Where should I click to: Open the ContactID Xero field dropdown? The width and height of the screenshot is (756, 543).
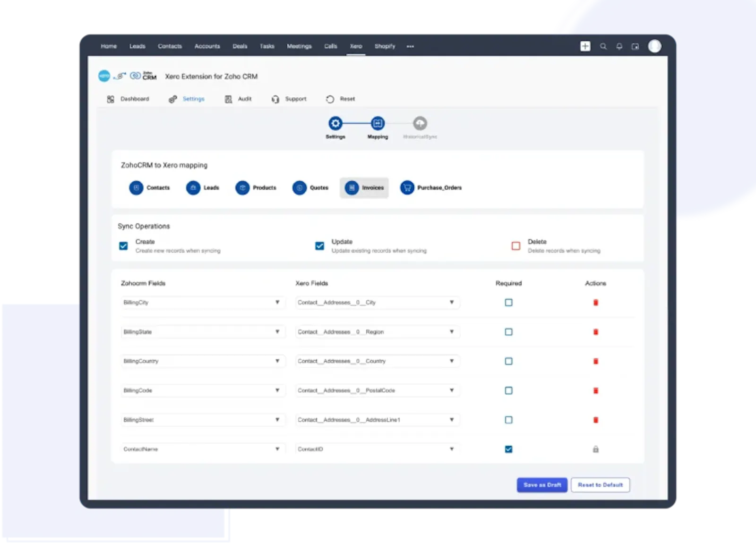[378, 449]
